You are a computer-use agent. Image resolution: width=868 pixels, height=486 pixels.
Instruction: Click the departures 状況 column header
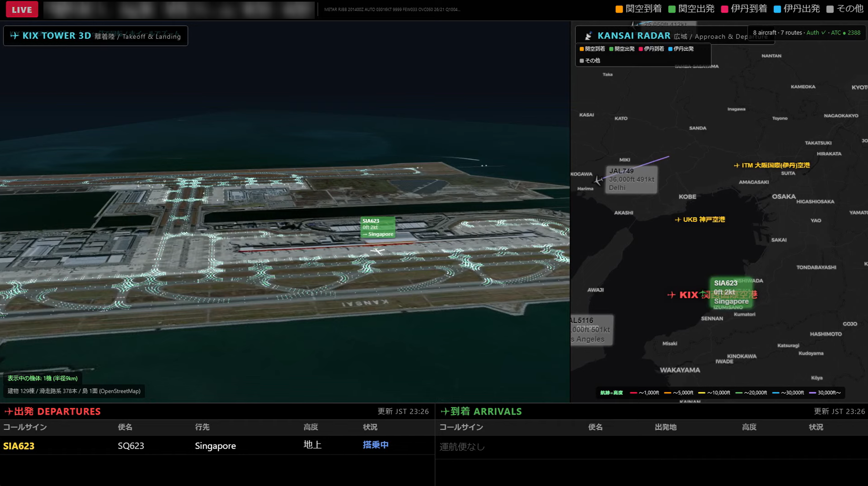(x=370, y=427)
